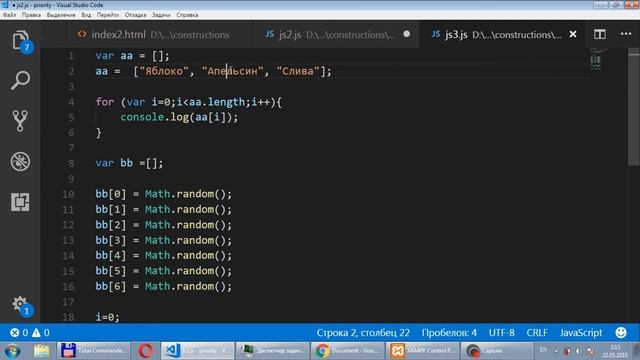Open the editor more actions ellipsis
Viewport: 640px width, 360px height.
click(x=626, y=34)
